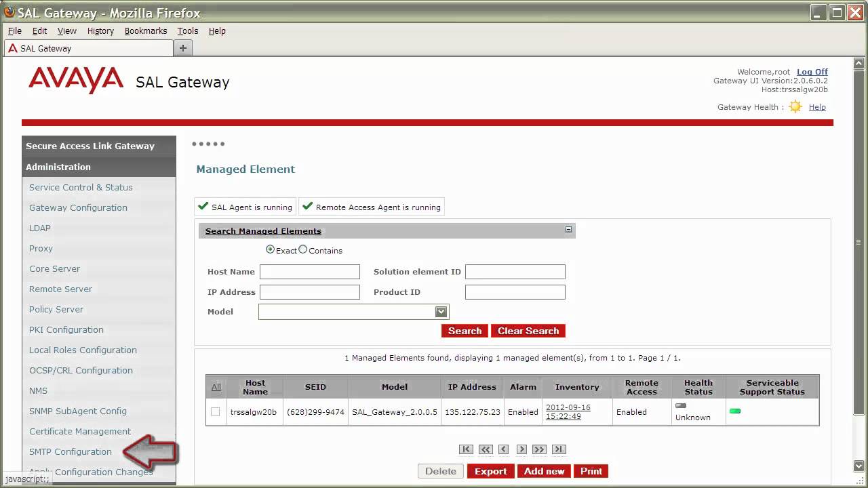Click the Administration section header
The width and height of the screenshot is (868, 488).
99,167
